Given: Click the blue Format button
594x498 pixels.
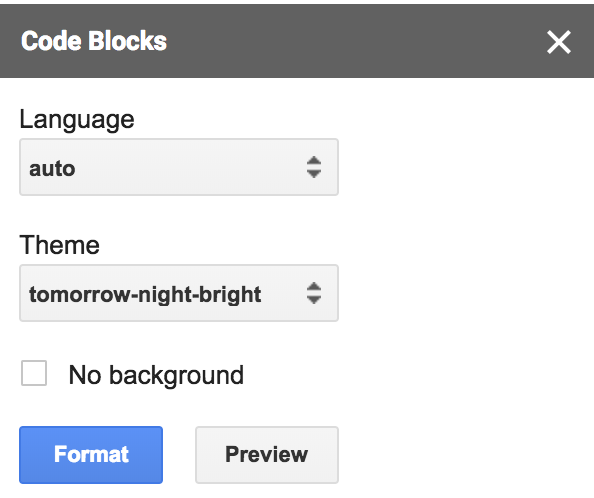Looking at the screenshot, I should click(x=91, y=455).
